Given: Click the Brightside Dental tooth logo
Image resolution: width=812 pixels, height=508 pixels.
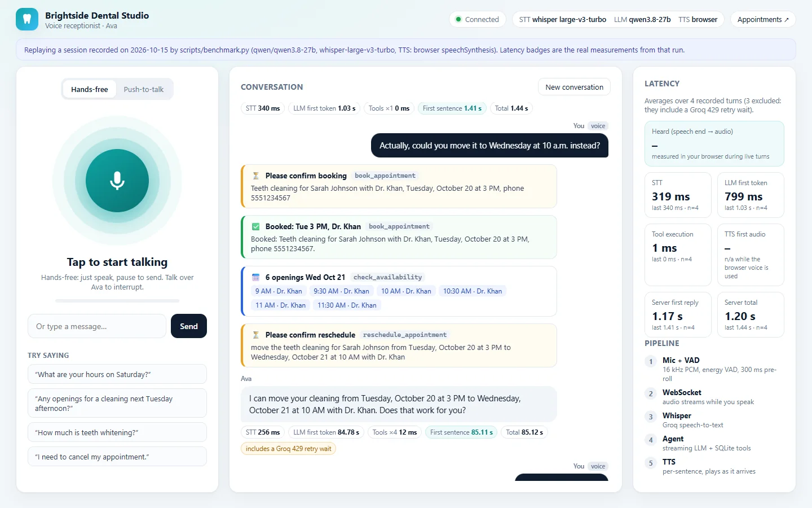Looking at the screenshot, I should pos(27,19).
